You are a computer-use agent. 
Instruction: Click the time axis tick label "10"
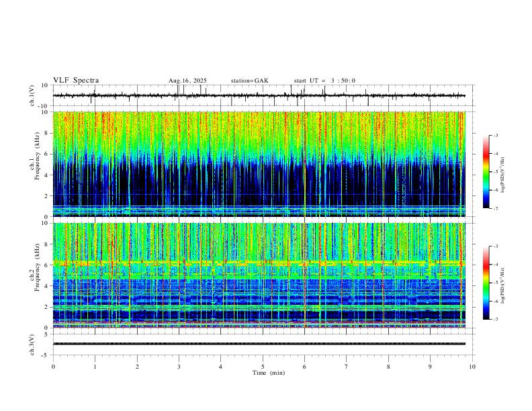click(x=472, y=367)
